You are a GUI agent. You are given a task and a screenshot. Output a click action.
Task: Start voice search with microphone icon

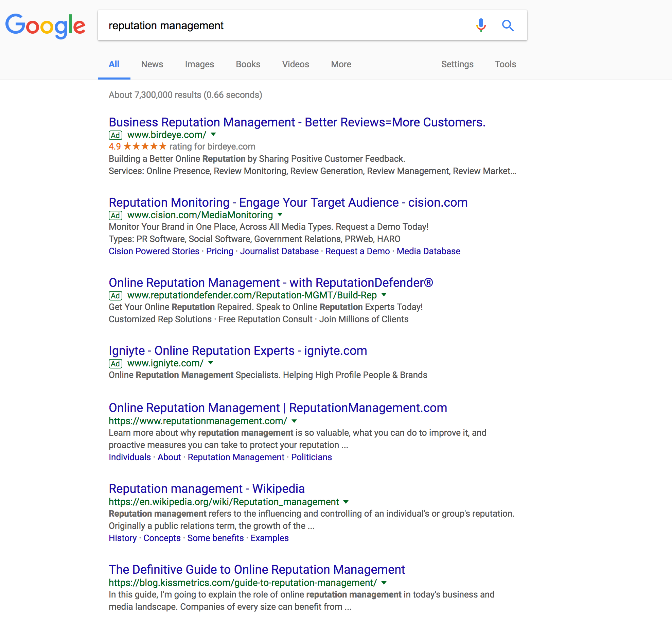tap(481, 25)
